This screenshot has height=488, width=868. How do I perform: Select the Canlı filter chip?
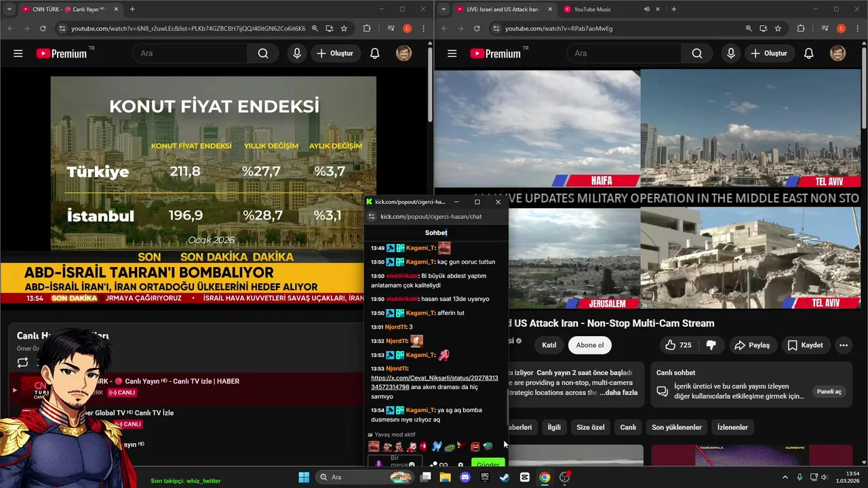[x=628, y=428]
